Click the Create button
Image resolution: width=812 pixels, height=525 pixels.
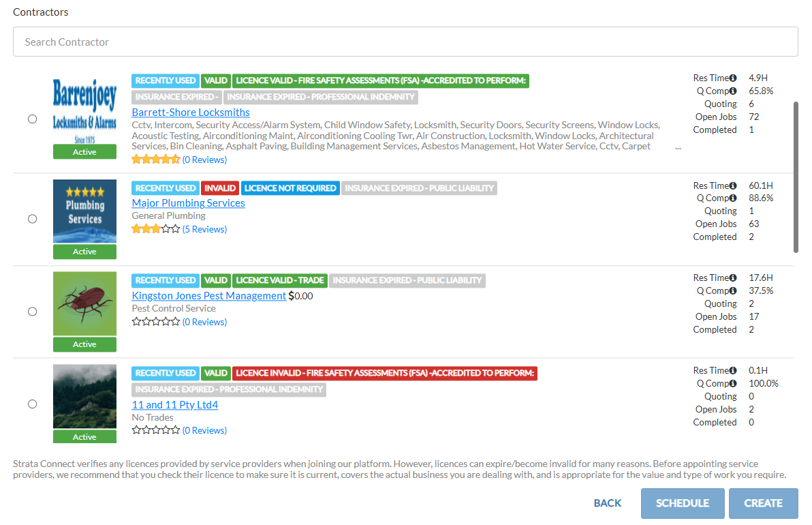pos(763,503)
